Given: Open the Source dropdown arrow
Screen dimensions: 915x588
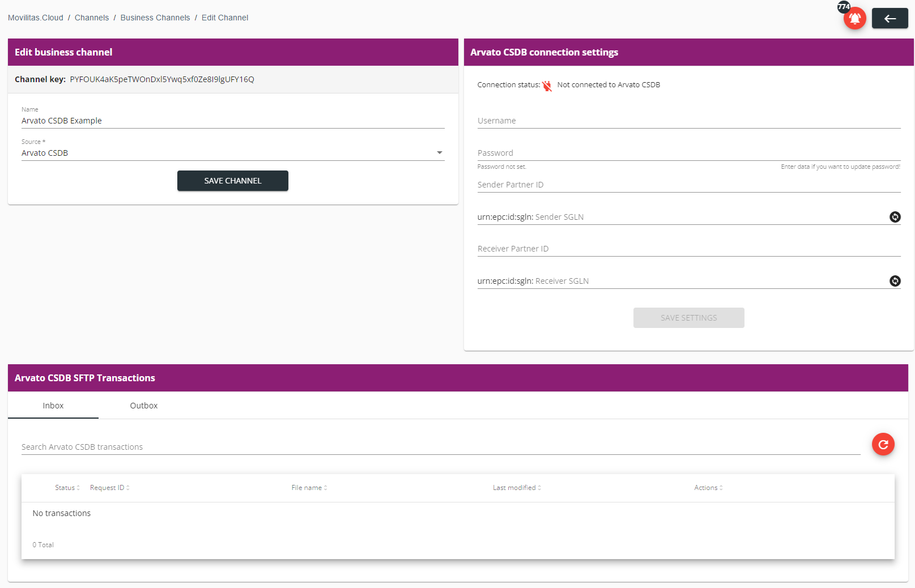Looking at the screenshot, I should pos(439,153).
